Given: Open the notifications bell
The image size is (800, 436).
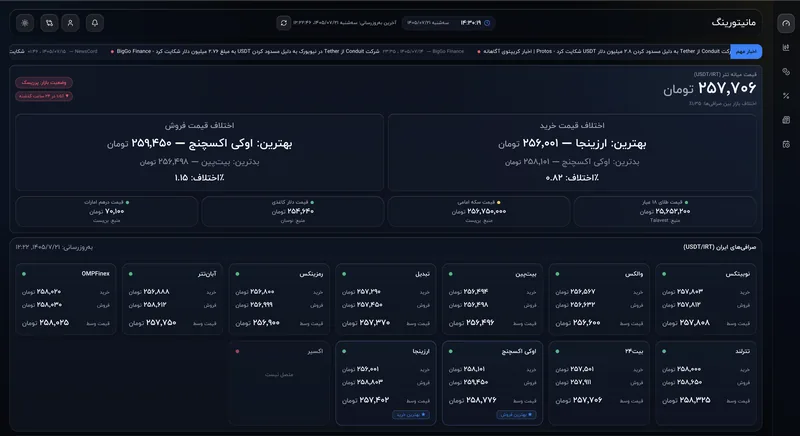Looking at the screenshot, I should click(x=95, y=23).
